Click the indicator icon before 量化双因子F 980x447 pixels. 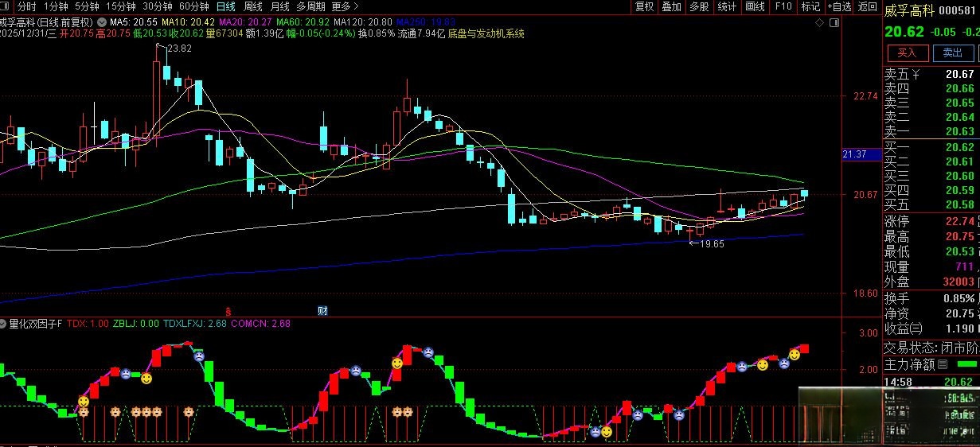tap(4, 324)
